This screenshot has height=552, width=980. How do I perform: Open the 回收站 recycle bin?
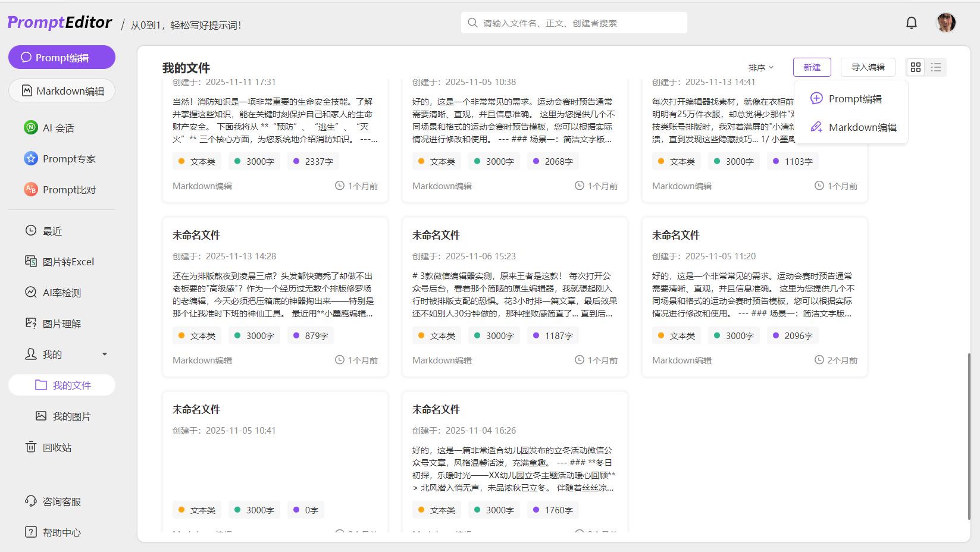coord(57,447)
